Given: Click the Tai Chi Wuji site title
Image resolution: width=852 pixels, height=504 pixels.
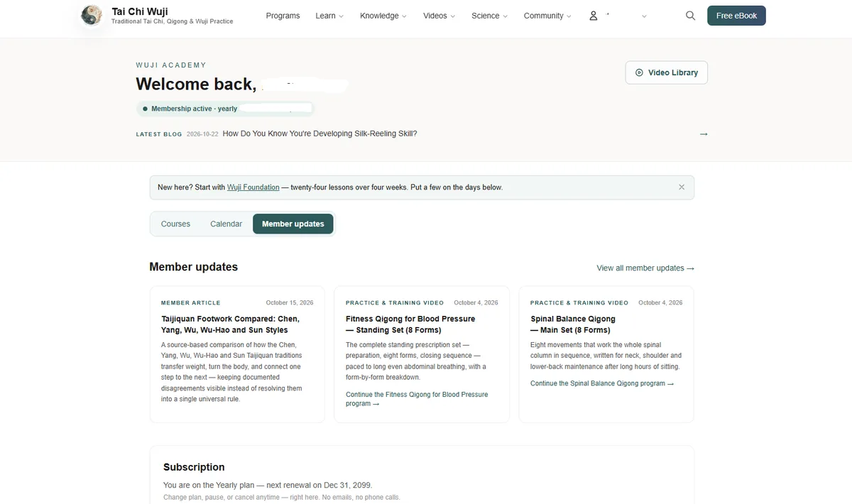Looking at the screenshot, I should click(140, 11).
